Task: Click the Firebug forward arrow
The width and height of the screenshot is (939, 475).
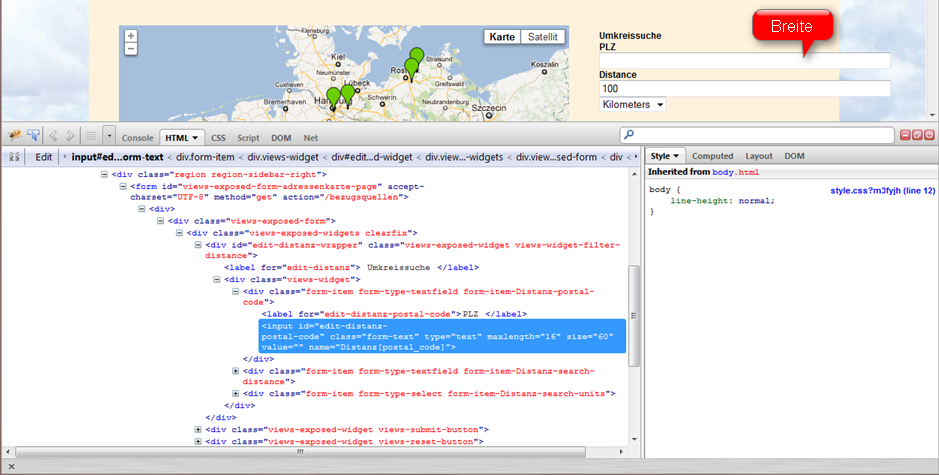Action: (69, 135)
